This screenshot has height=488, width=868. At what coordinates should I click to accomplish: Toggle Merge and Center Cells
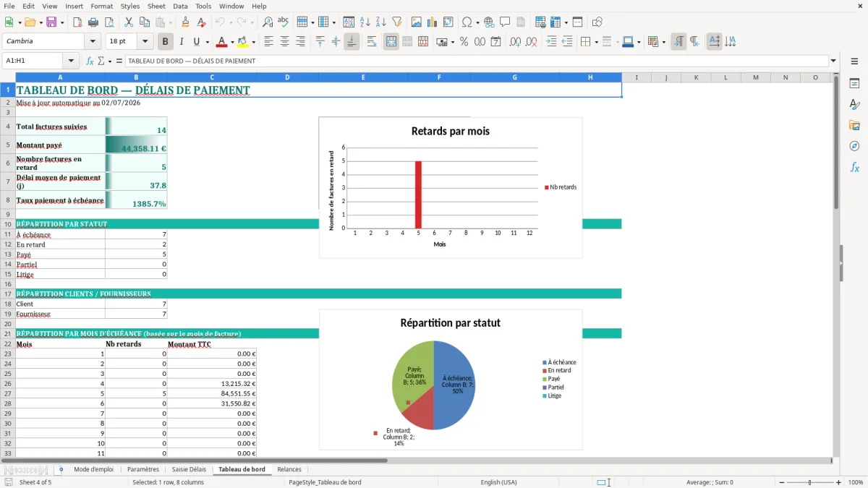[391, 42]
